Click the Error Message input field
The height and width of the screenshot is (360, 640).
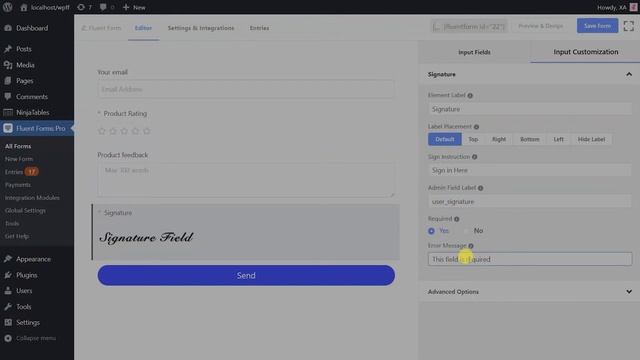pyautogui.click(x=530, y=259)
